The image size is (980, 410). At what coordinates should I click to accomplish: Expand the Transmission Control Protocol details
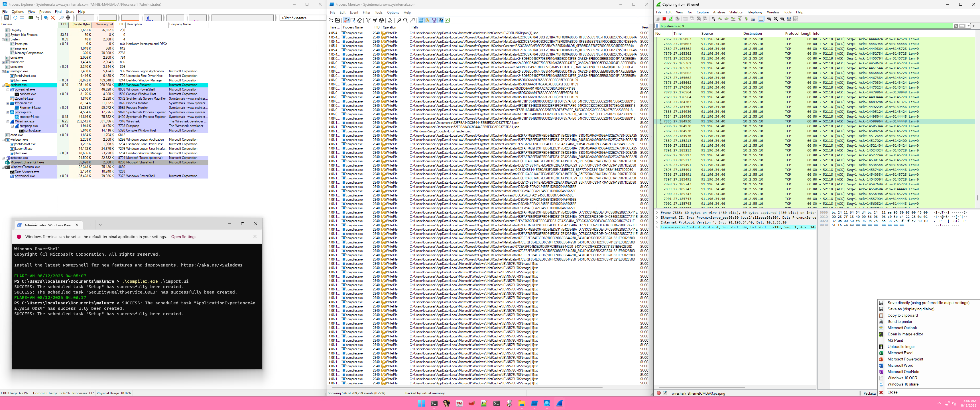[657, 227]
